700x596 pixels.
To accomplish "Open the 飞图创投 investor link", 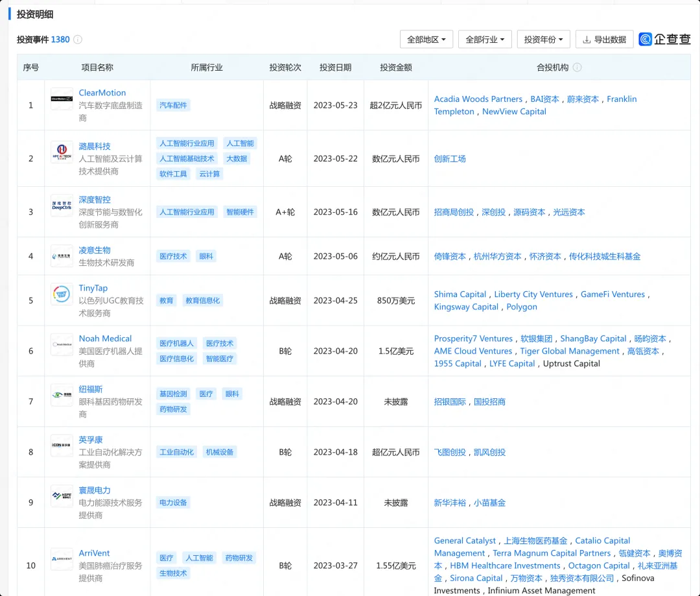I will [x=450, y=451].
